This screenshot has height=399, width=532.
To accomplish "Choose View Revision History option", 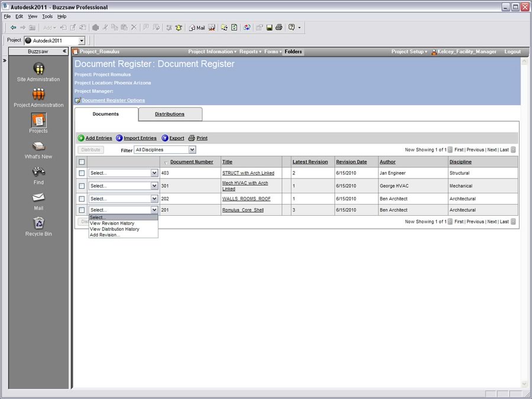I will point(112,223).
